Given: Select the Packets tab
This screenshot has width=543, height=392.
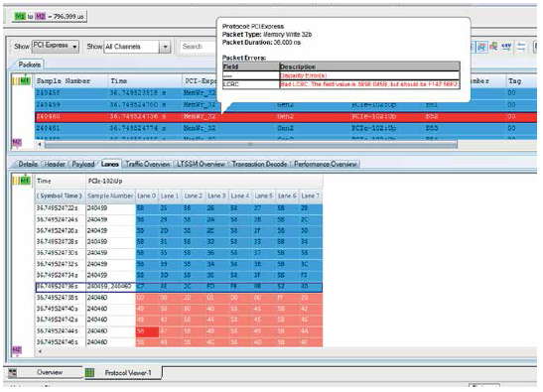Looking at the screenshot, I should point(30,65).
